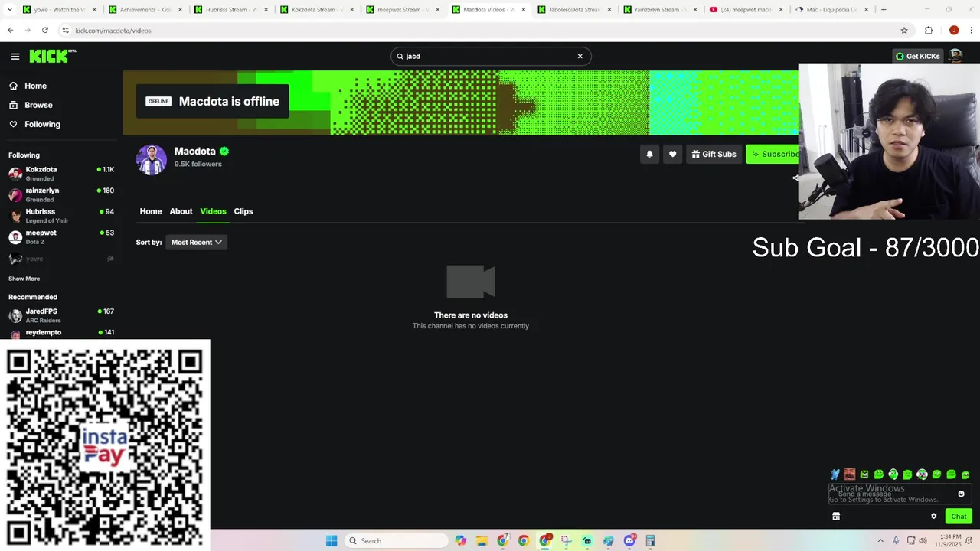
Task: Open the Kokzdota followed channel
Action: [61, 174]
